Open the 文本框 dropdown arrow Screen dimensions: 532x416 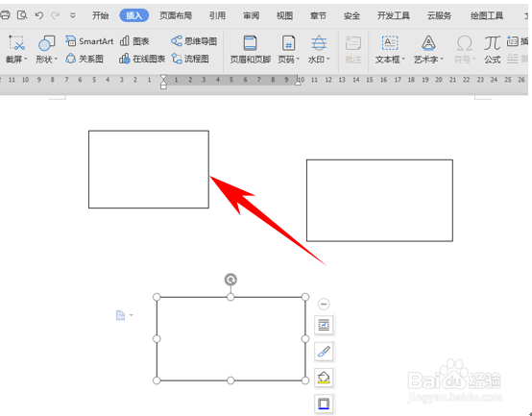pyautogui.click(x=403, y=60)
